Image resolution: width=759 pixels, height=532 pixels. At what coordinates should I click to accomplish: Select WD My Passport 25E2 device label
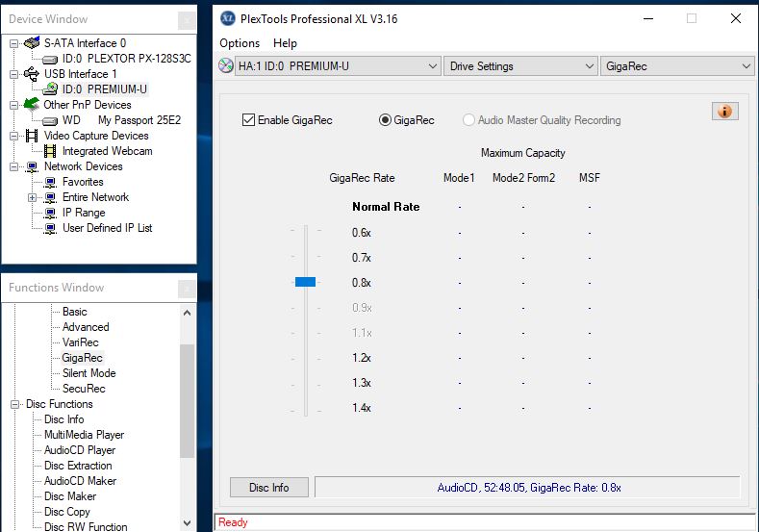tap(121, 120)
